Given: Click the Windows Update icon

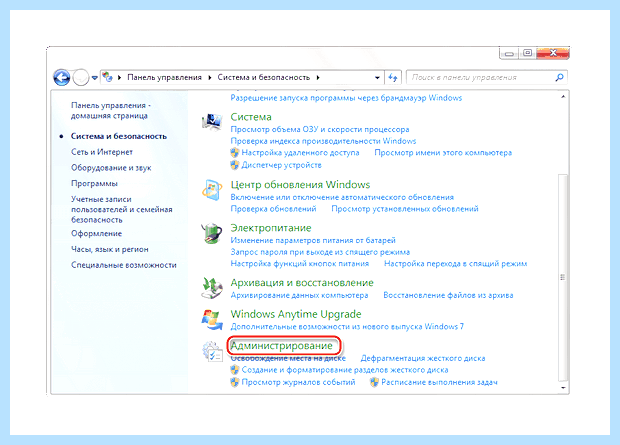Looking at the screenshot, I should click(212, 190).
